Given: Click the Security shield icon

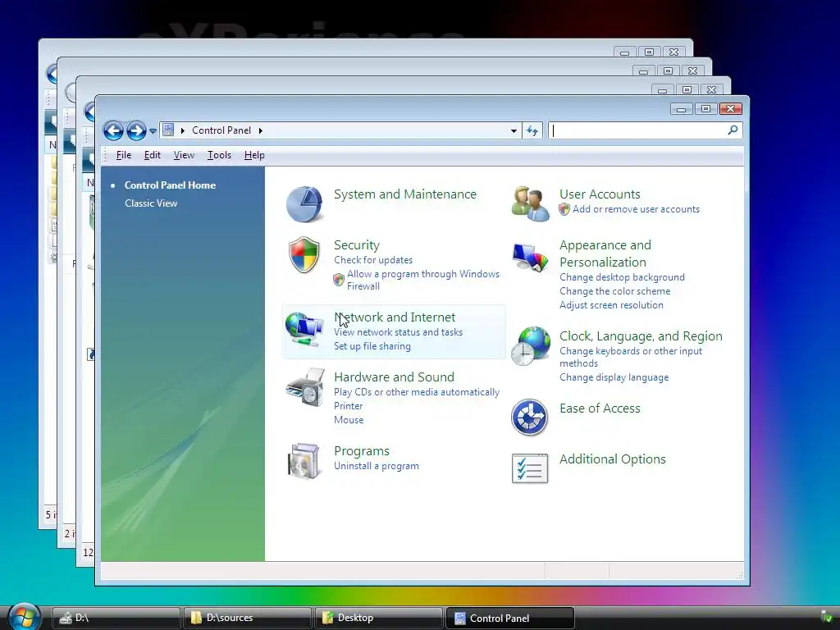Looking at the screenshot, I should point(304,254).
